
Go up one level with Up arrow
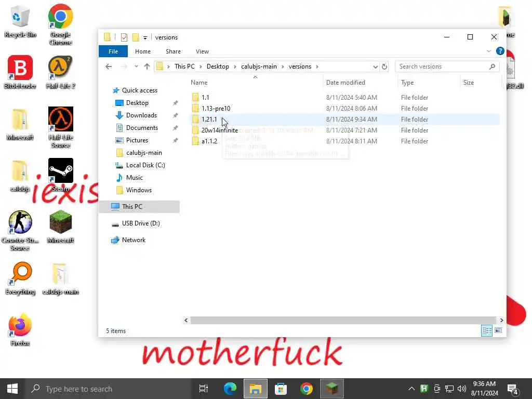click(x=147, y=66)
